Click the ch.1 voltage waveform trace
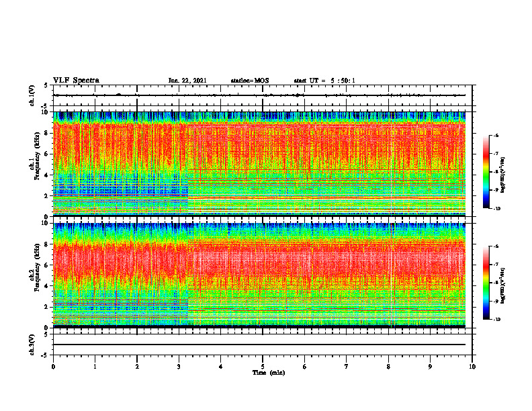 259,95
